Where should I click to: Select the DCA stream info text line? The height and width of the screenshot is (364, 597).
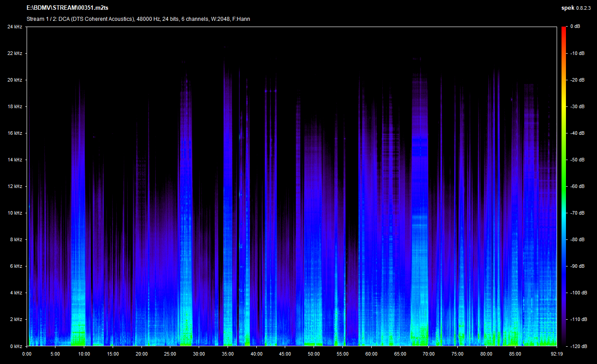[138, 19]
